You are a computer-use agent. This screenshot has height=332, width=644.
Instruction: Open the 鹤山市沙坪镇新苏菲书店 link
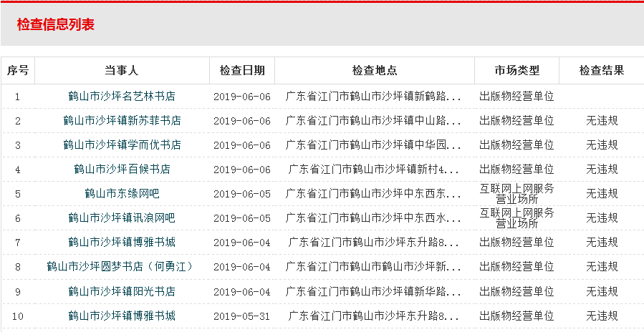(122, 120)
